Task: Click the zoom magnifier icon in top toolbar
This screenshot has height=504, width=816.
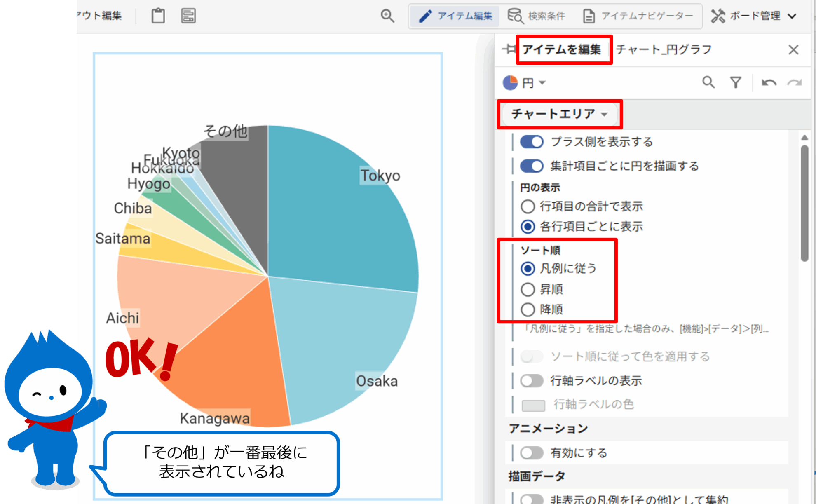Action: (x=387, y=16)
